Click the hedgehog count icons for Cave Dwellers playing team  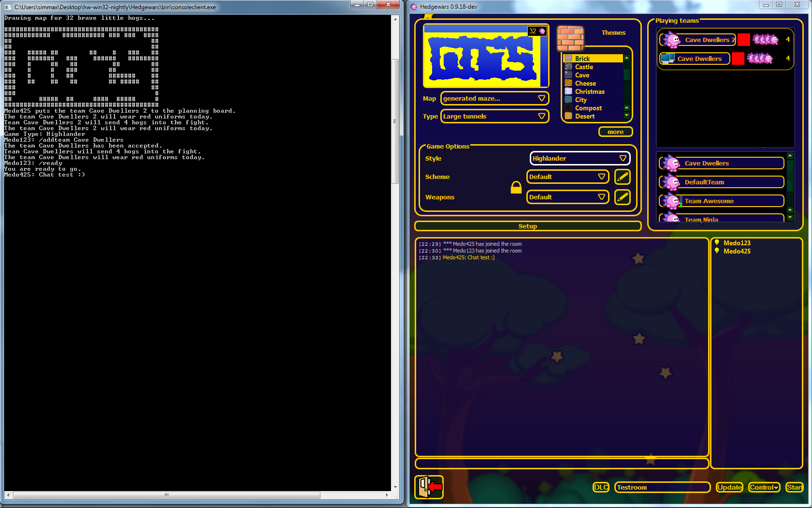coord(760,59)
